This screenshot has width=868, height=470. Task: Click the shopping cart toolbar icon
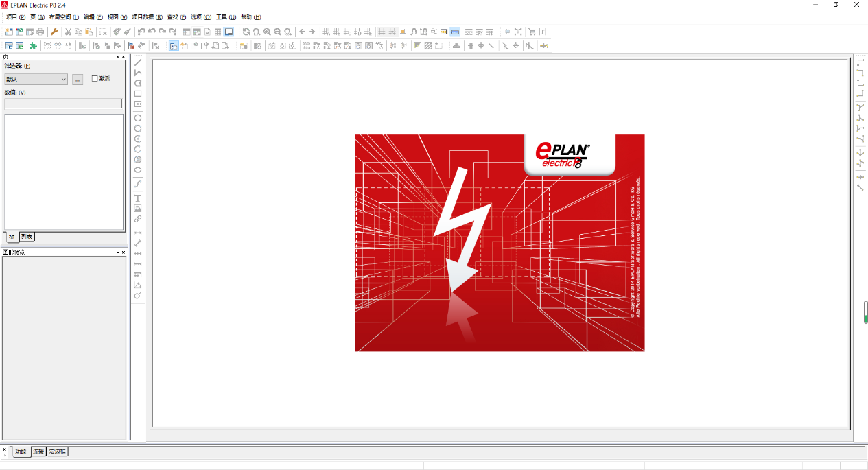coord(532,32)
